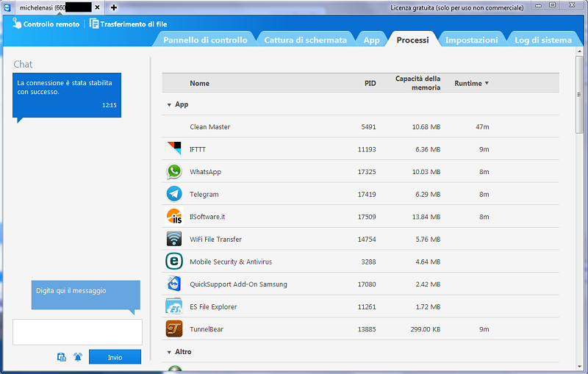Click the ES File Explorer icon

click(x=174, y=306)
